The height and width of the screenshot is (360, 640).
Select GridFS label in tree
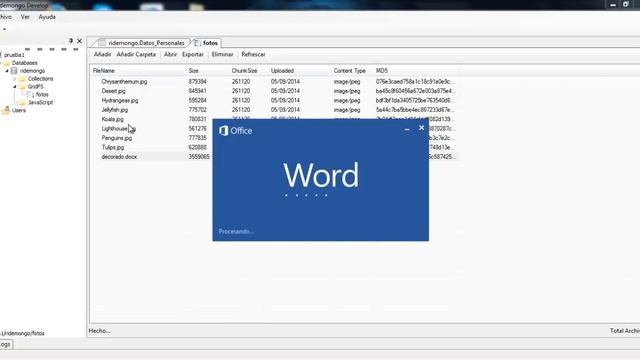(36, 87)
